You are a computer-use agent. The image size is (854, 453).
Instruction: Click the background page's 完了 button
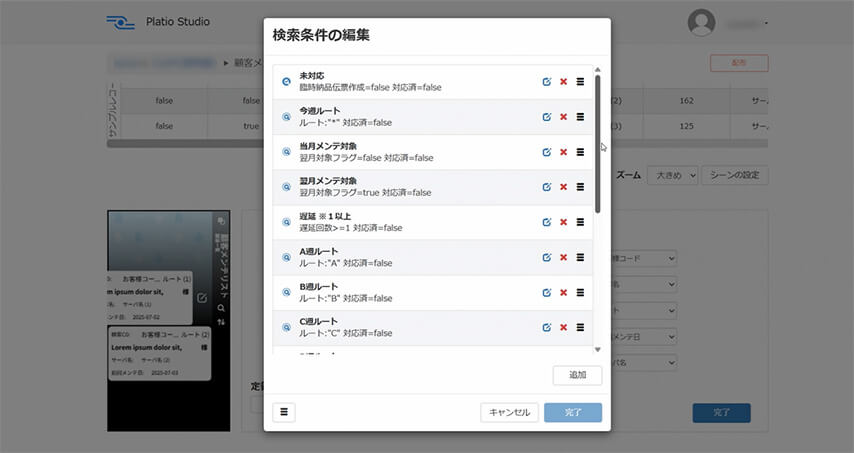[x=722, y=413]
